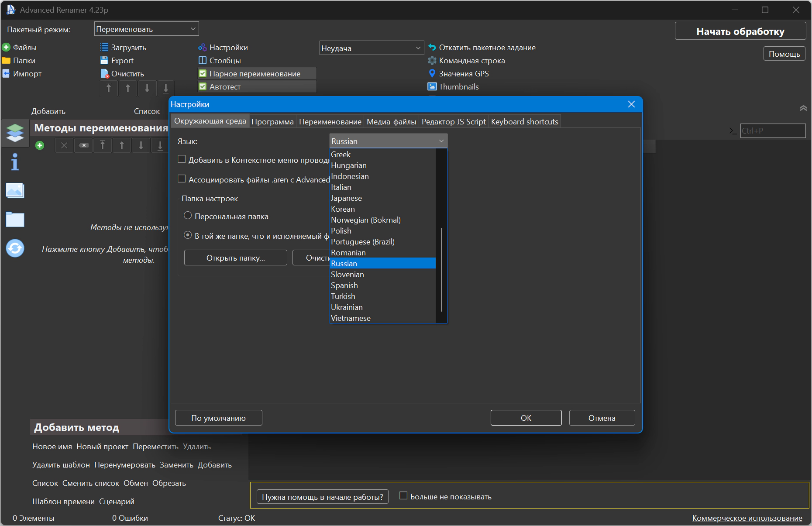
Task: Check Ассоциировать файлы .aren checkbox
Action: click(x=182, y=179)
